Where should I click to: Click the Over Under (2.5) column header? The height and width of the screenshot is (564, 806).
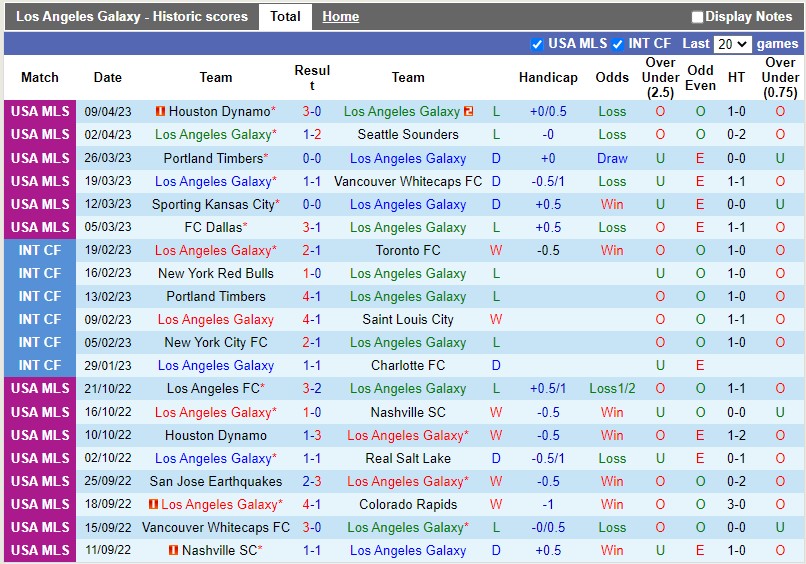660,77
